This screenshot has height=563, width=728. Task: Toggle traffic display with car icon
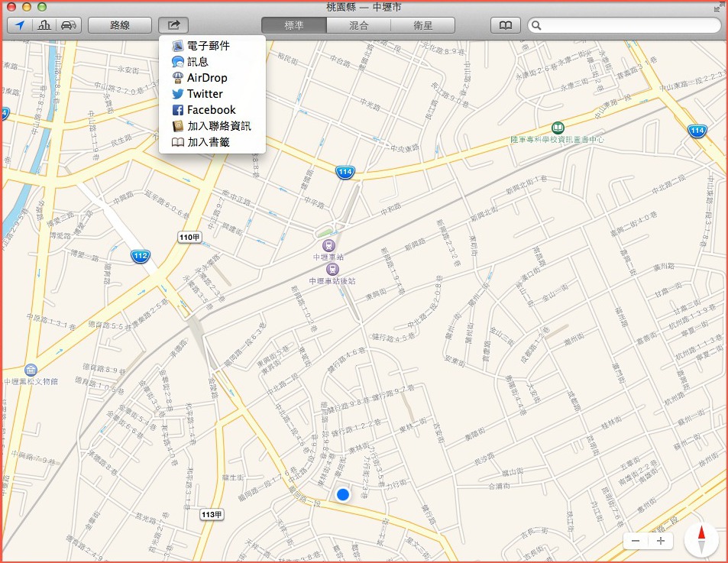click(x=69, y=25)
